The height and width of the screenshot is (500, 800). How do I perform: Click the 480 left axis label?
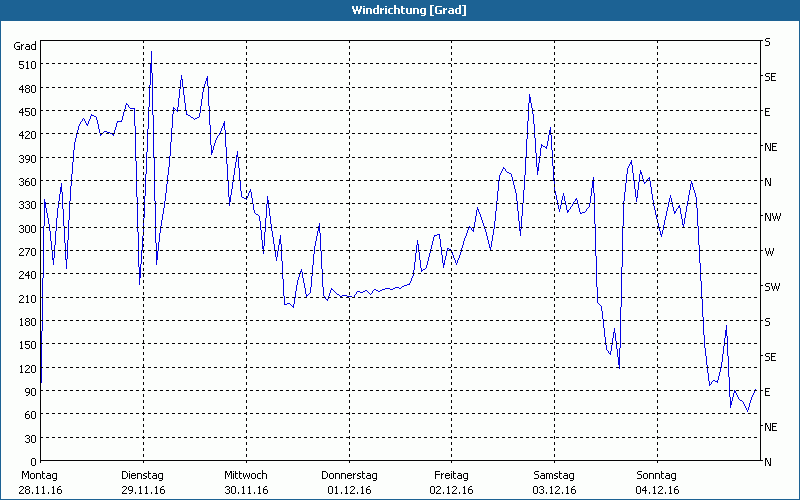point(28,88)
